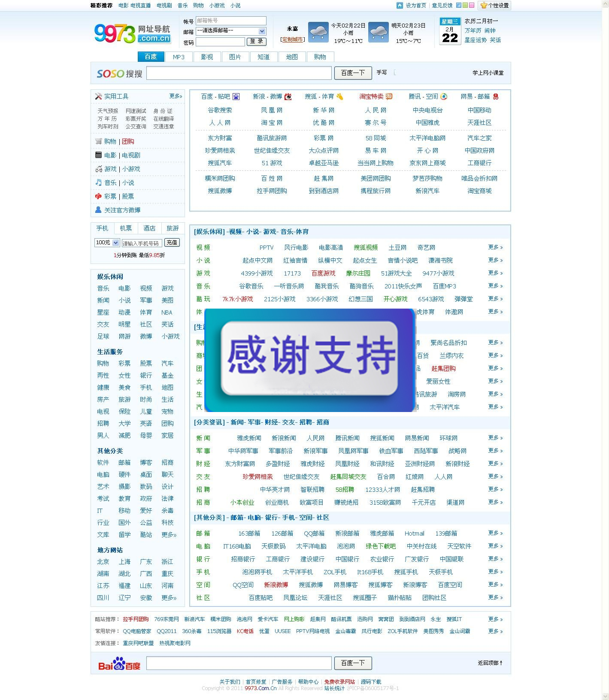Click the film clapper icon beside 电影

(99, 155)
